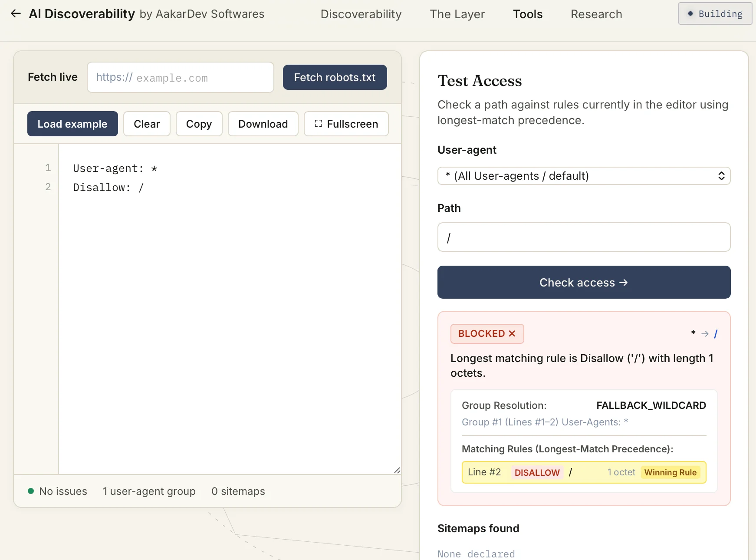Click the 'No issues' status indicator

pyautogui.click(x=57, y=491)
